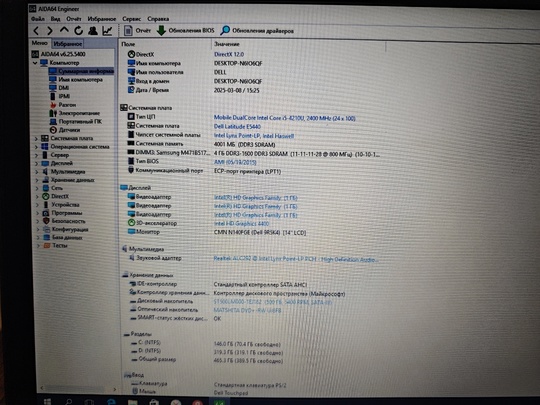The image size is (540, 405).
Task: Go up one level with Up arrow
Action: point(64,30)
